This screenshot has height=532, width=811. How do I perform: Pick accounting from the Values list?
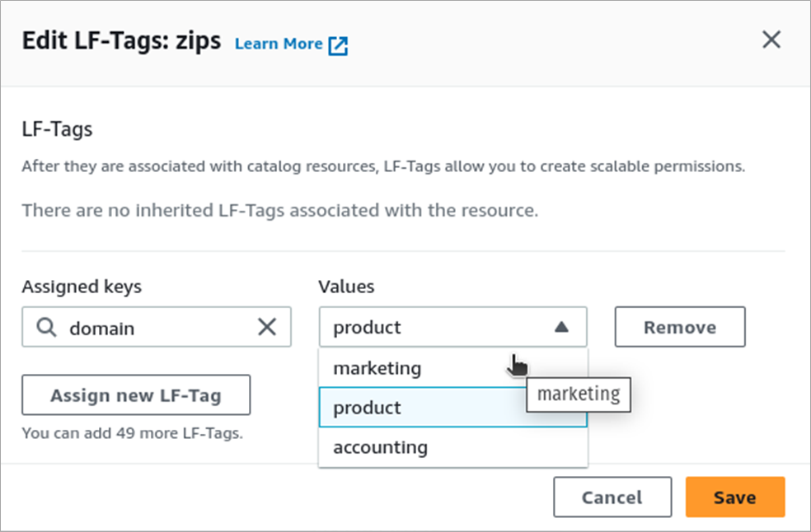[x=381, y=447]
